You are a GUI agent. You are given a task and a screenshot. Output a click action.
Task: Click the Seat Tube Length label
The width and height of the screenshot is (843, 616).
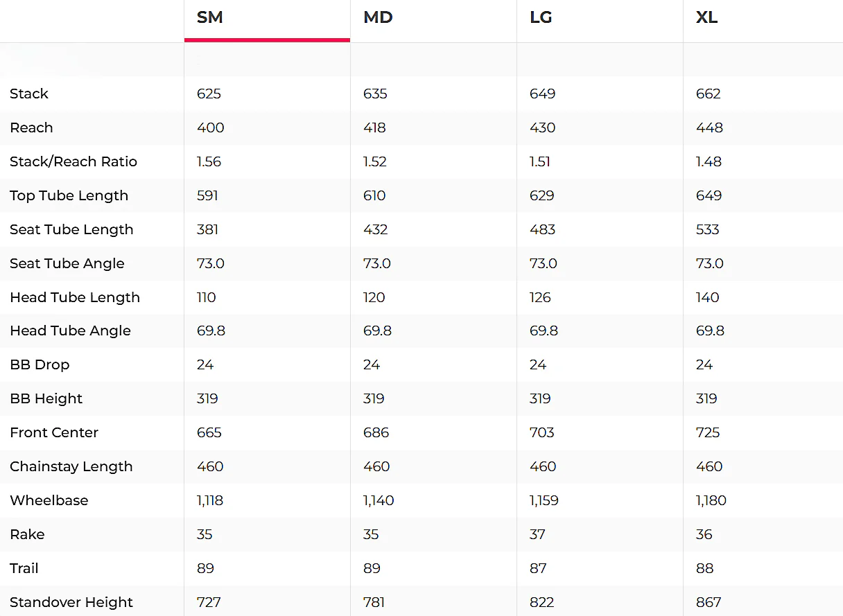coord(71,229)
